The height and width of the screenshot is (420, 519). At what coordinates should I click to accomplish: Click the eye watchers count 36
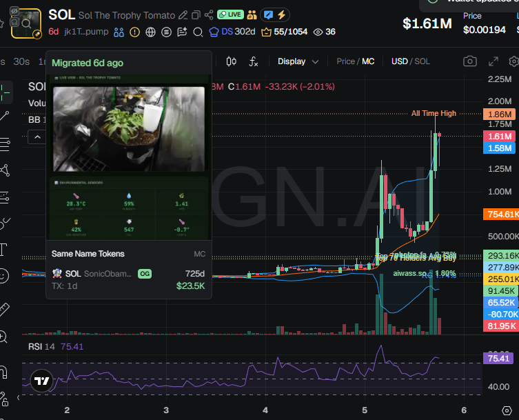pos(325,32)
